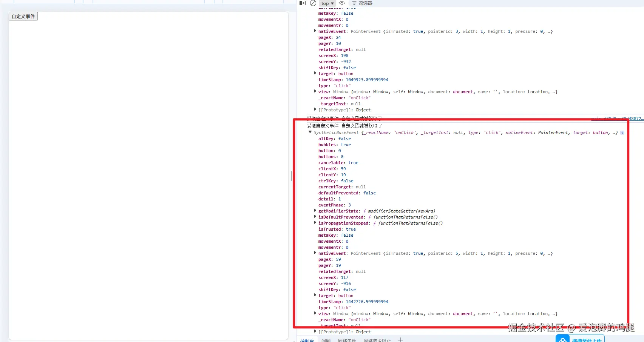Image resolution: width=644 pixels, height=342 pixels.
Task: Select the eventPhase: 3 property line
Action: [335, 205]
